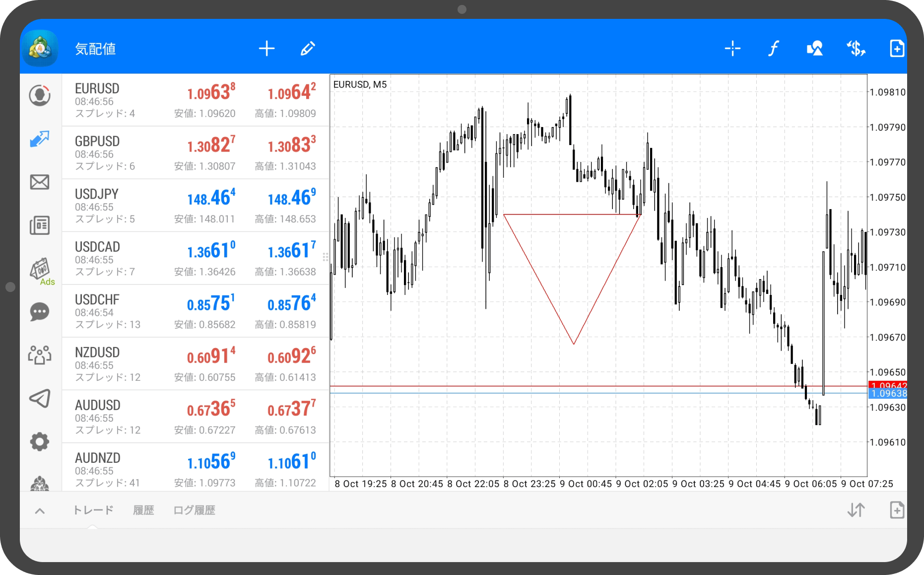Click the panel divider drag handle
This screenshot has height=575, width=924.
(326, 257)
